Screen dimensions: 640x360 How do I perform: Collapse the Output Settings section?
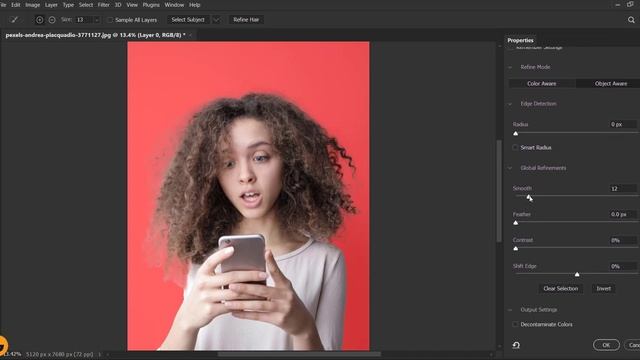coord(510,310)
